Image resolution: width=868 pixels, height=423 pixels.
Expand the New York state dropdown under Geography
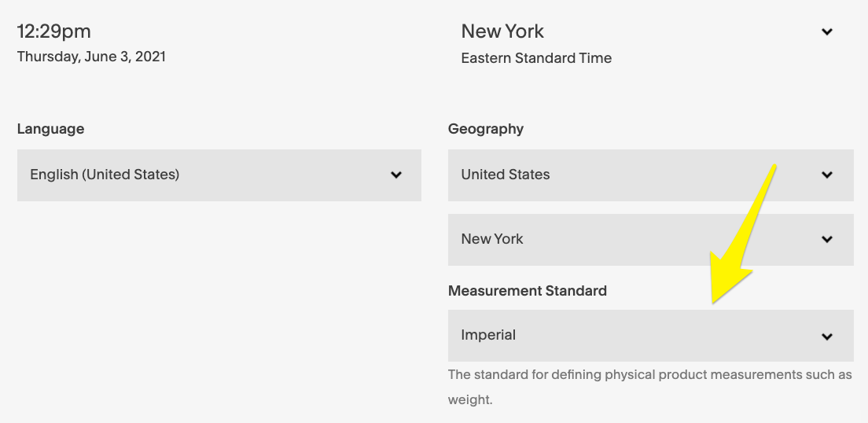(x=650, y=240)
